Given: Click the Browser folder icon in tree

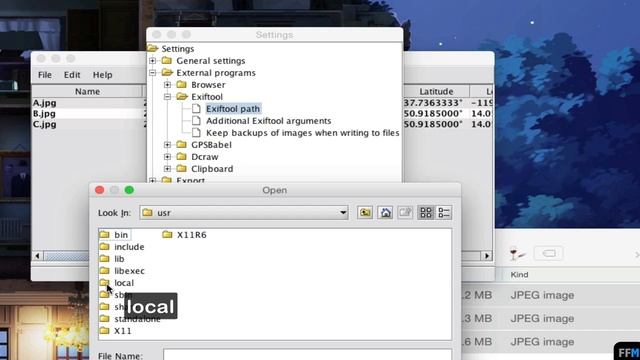Looking at the screenshot, I should 182,84.
